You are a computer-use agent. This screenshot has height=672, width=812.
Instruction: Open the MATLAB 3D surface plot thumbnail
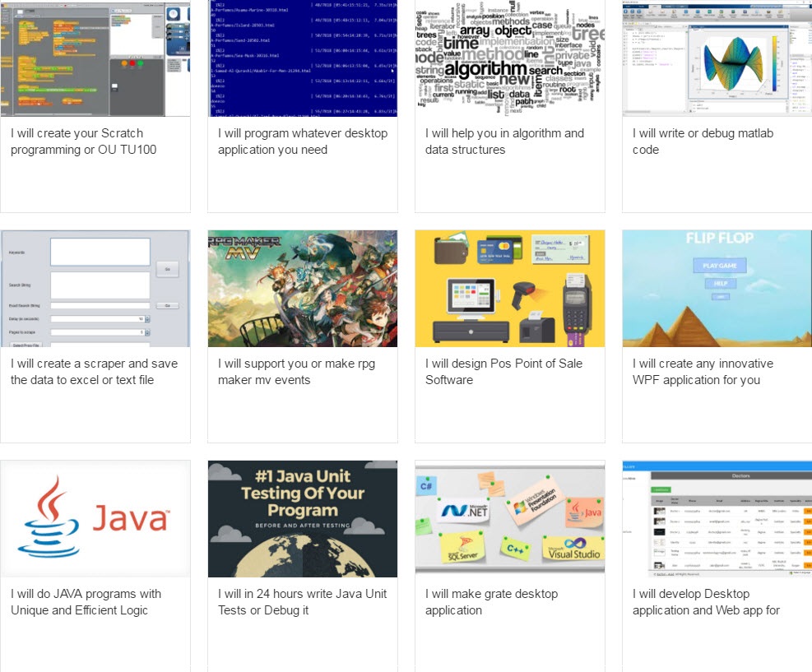point(717,58)
